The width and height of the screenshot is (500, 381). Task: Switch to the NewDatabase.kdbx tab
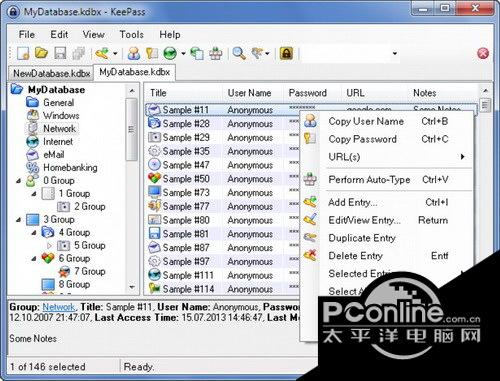pos(51,73)
